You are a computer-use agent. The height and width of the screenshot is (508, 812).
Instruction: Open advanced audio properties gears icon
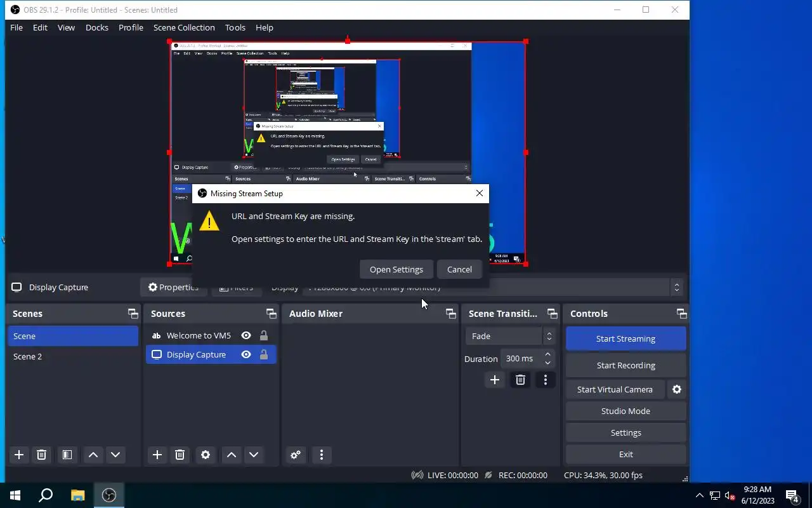[x=296, y=455]
